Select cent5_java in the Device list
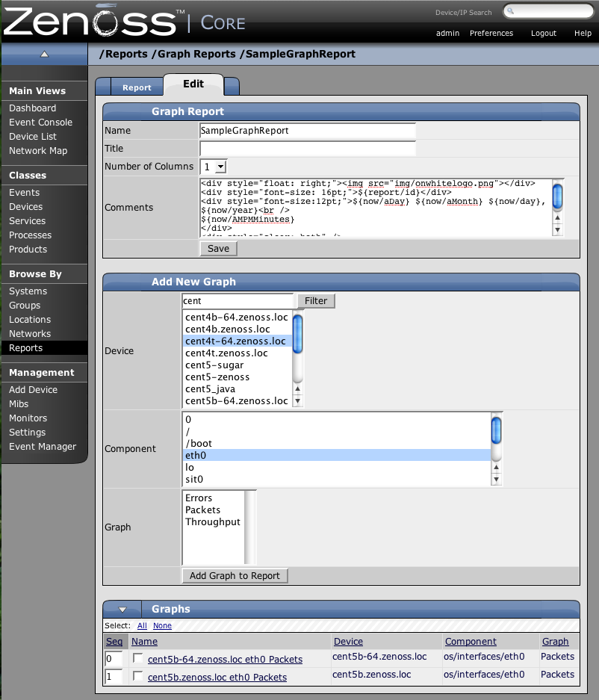 237,388
